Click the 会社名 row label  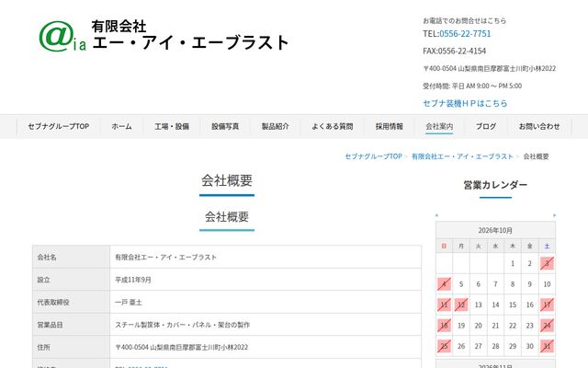(47, 258)
